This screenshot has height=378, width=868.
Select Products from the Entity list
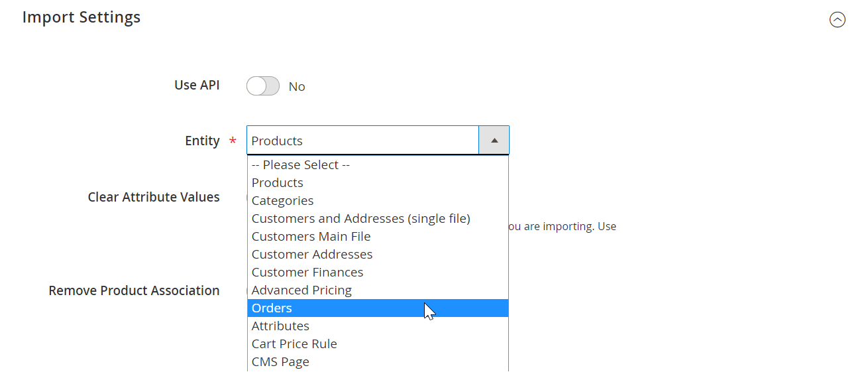coord(278,183)
